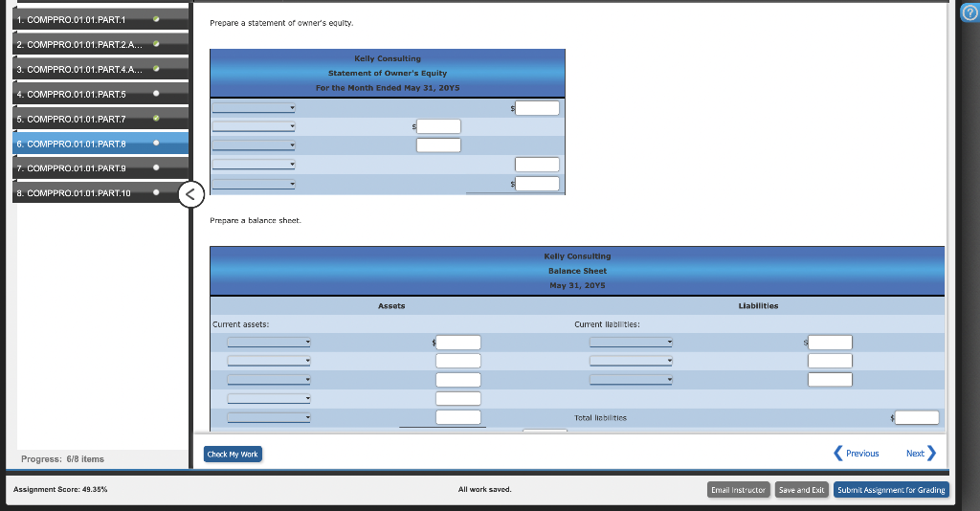Click third current assets amount field
This screenshot has width=980, height=511.
[x=458, y=380]
